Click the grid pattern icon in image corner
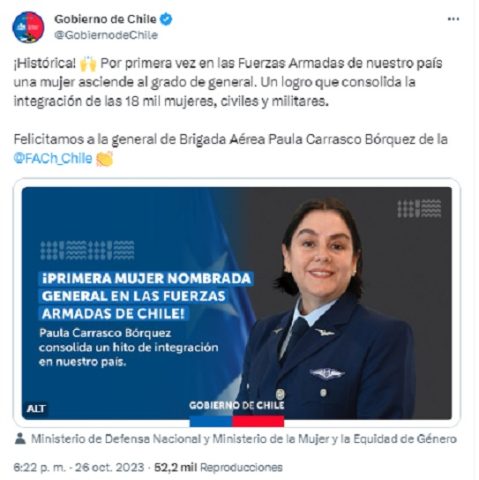Viewport: 479px width, 480px height. 419,209
